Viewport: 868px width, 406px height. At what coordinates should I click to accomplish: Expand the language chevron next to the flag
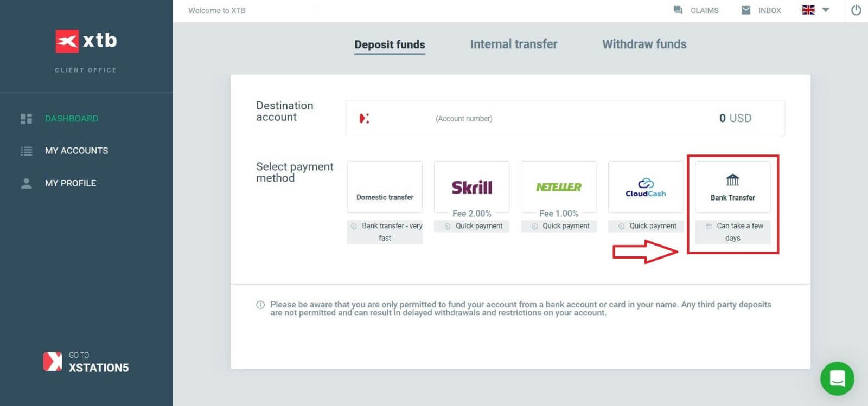[825, 10]
